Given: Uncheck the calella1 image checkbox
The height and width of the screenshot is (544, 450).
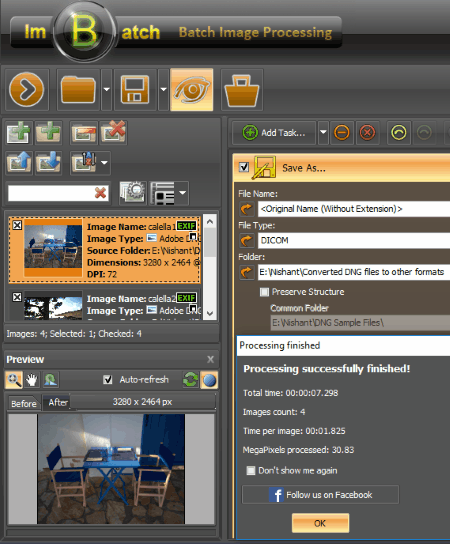Looking at the screenshot, I should pyautogui.click(x=17, y=225).
